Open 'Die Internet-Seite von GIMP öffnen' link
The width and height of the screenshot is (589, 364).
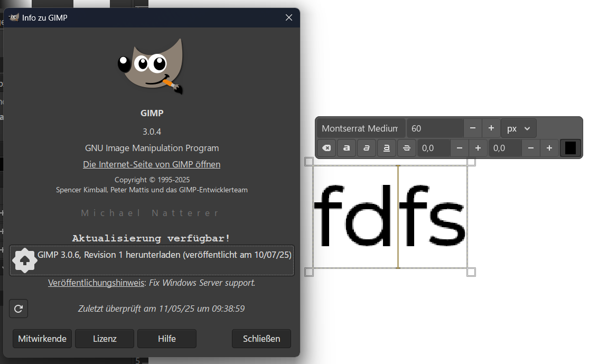152,164
